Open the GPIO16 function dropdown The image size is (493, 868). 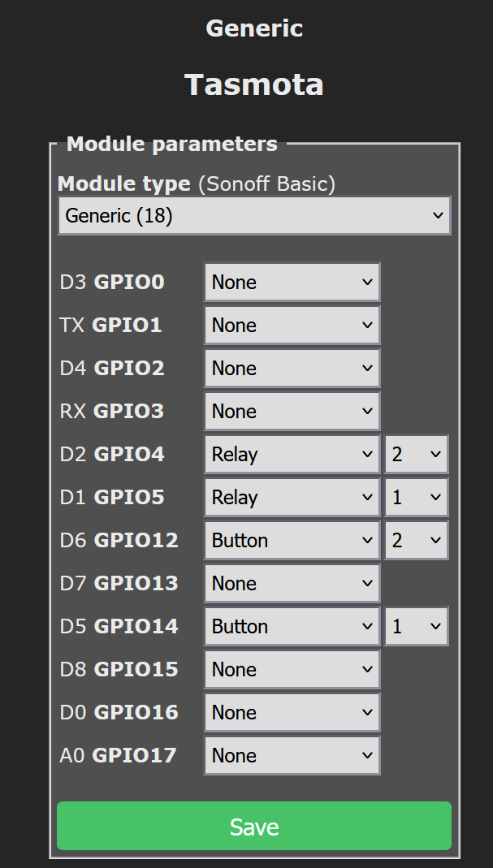[x=292, y=712]
